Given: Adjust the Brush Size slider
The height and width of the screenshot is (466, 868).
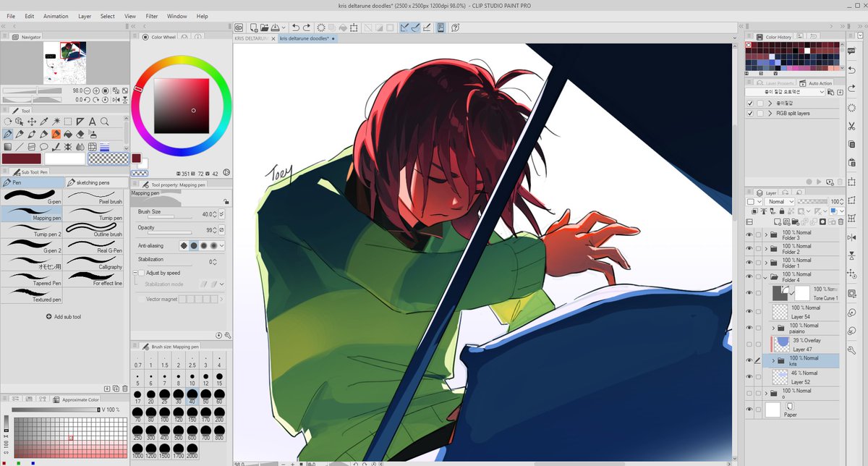Looking at the screenshot, I should pyautogui.click(x=169, y=216).
